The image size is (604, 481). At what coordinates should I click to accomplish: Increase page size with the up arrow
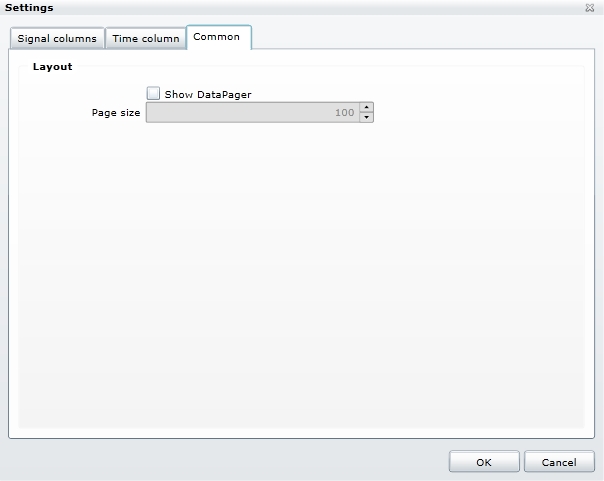tap(366, 108)
